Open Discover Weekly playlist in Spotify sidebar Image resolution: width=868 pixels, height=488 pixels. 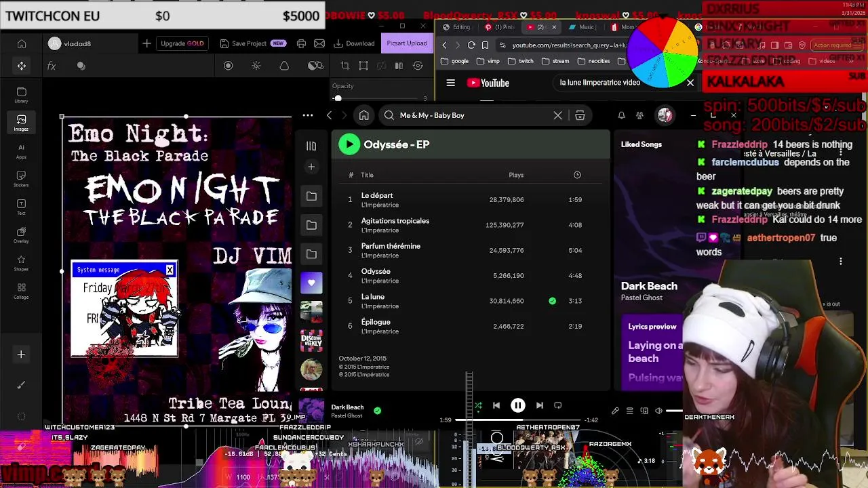[x=311, y=341]
